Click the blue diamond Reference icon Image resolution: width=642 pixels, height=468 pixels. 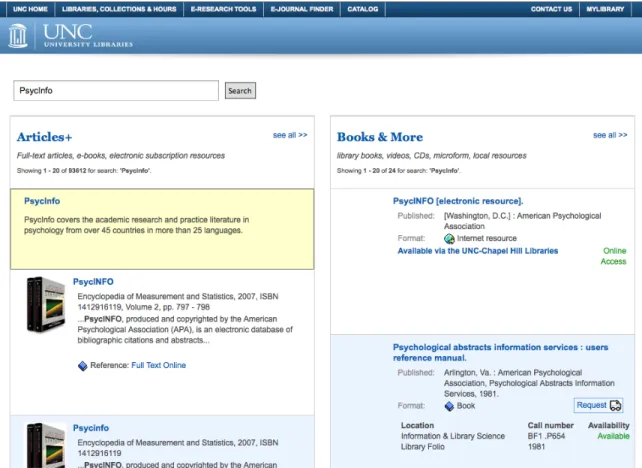point(83,366)
